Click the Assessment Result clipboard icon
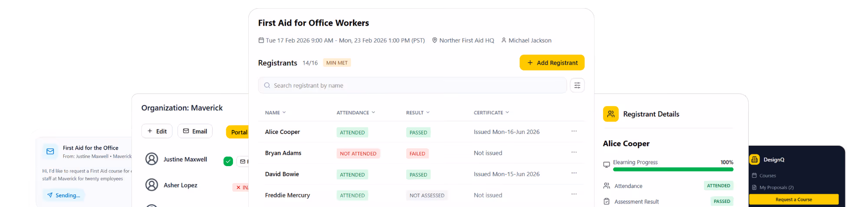 pos(606,201)
